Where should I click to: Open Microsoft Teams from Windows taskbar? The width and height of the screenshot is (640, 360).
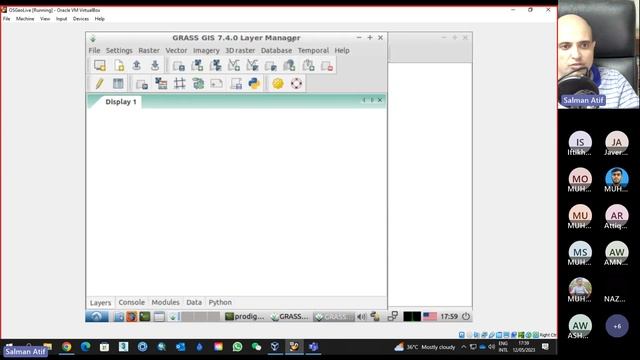pyautogui.click(x=313, y=347)
